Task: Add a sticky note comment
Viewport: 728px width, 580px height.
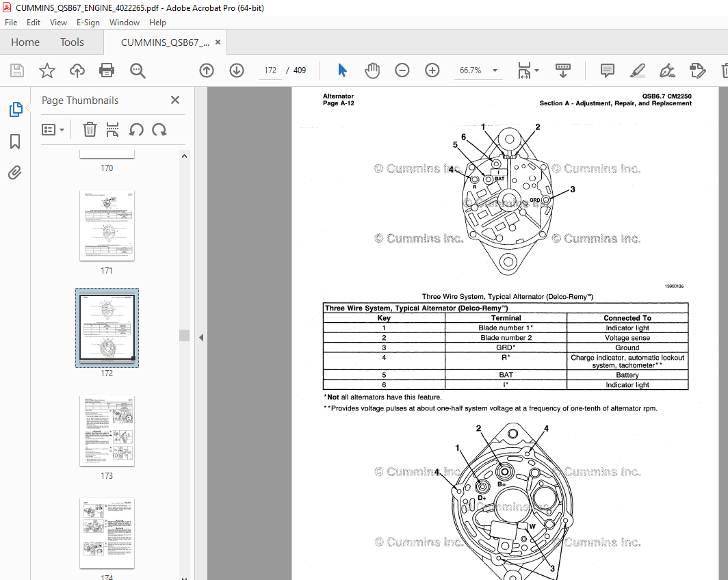Action: click(x=608, y=70)
